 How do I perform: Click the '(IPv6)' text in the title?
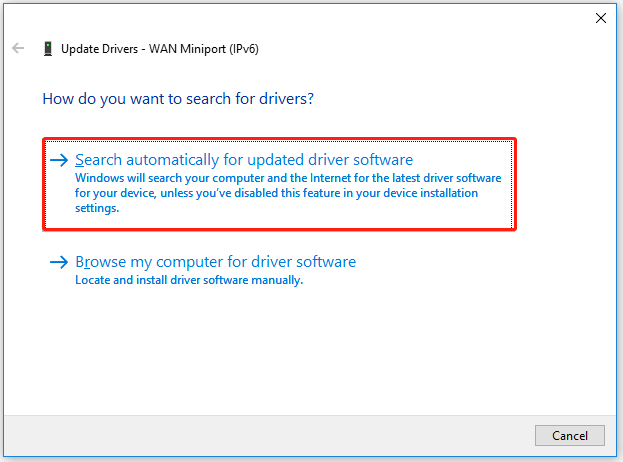(x=244, y=49)
